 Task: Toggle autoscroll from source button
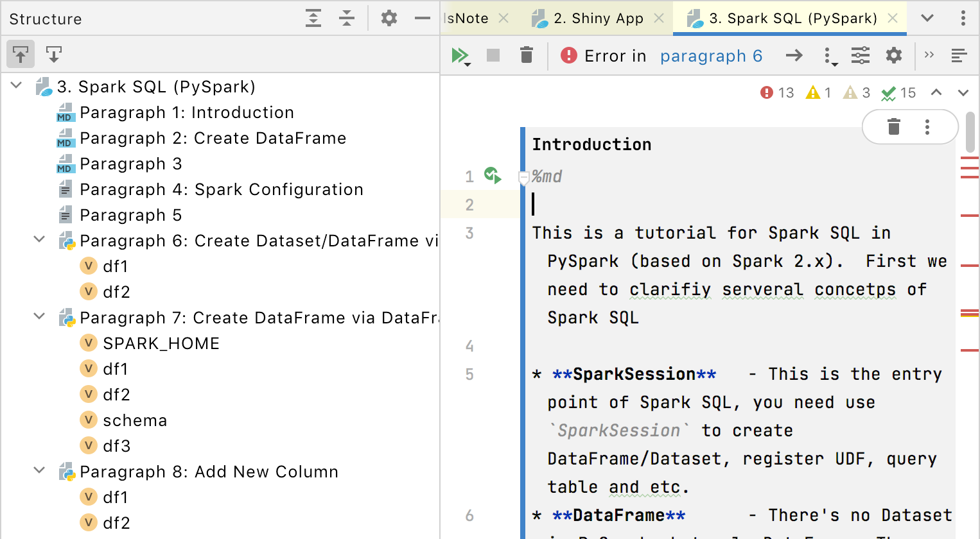click(x=54, y=55)
